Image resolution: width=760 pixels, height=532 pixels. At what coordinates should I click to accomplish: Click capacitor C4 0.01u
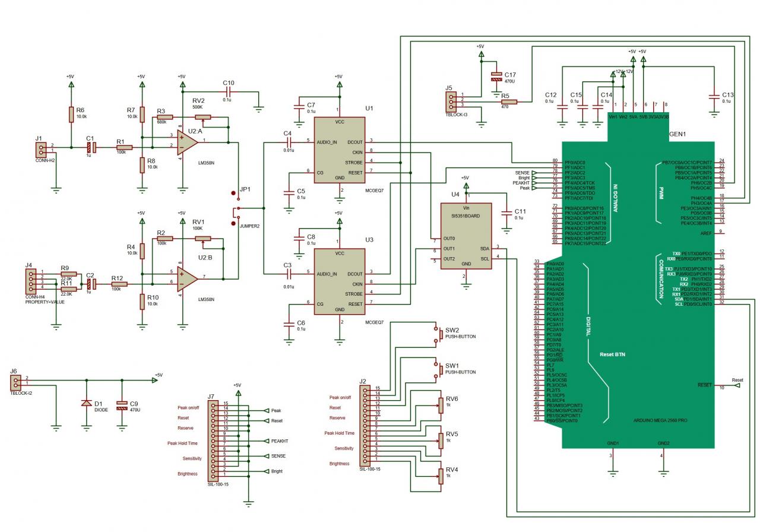(x=288, y=142)
